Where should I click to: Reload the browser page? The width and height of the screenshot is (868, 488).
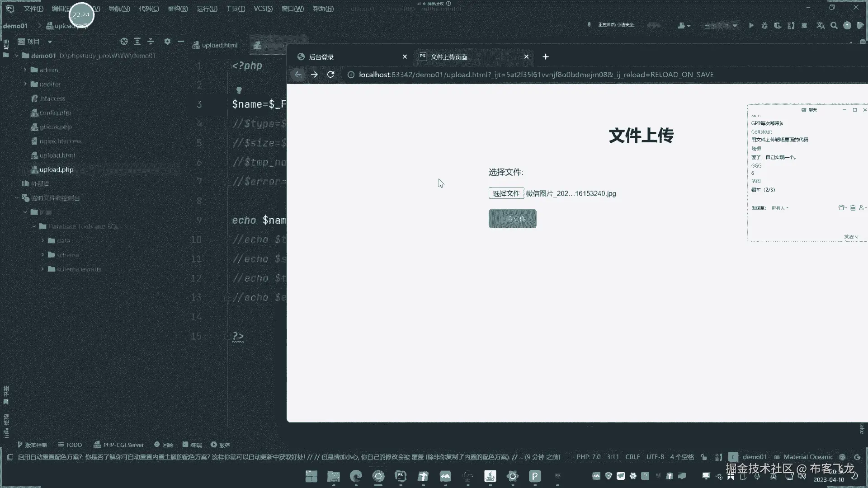[330, 75]
